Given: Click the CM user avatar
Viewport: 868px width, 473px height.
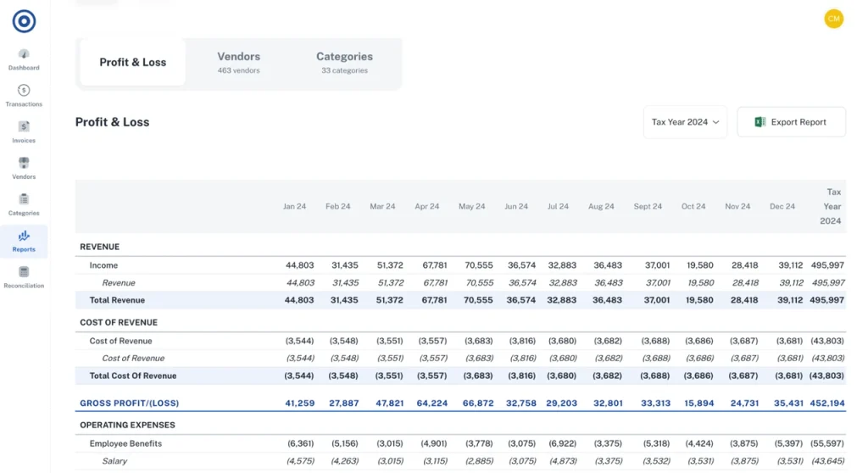Looking at the screenshot, I should pos(833,19).
